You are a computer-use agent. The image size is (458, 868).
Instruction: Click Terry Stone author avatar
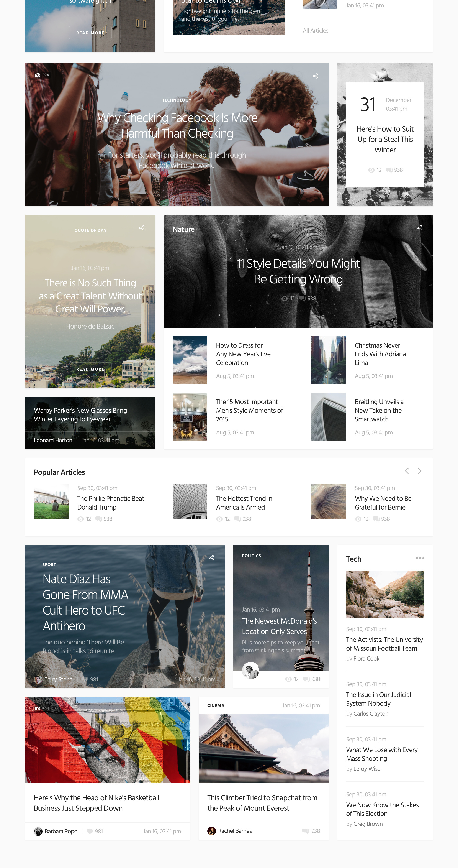[x=38, y=679]
